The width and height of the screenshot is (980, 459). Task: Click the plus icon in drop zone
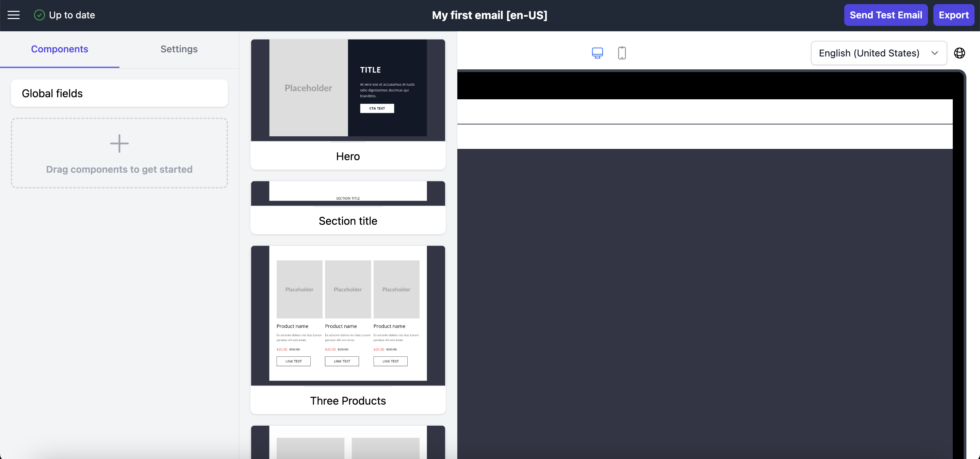(119, 143)
